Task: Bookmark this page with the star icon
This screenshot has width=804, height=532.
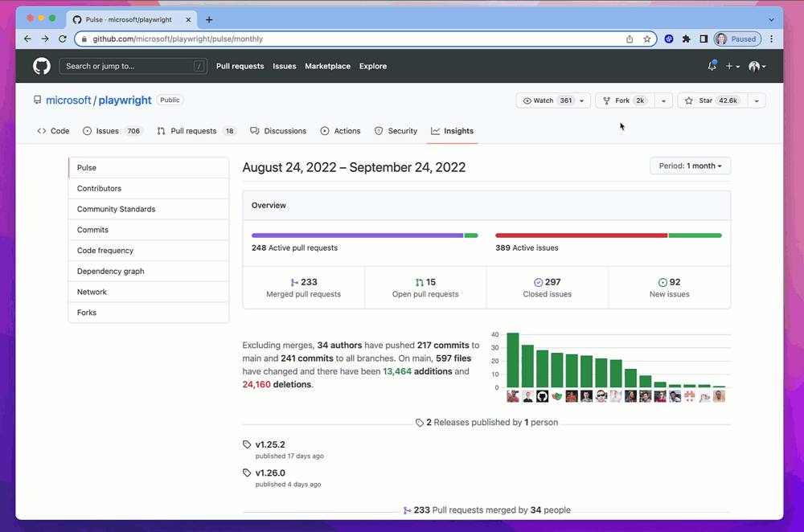Action: click(647, 39)
